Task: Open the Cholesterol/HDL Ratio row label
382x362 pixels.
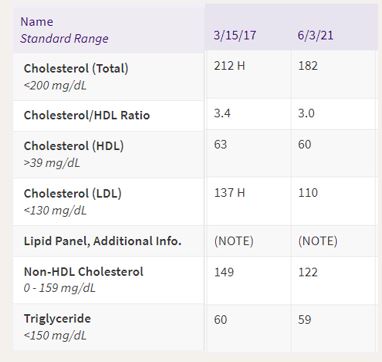Action: click(87, 115)
